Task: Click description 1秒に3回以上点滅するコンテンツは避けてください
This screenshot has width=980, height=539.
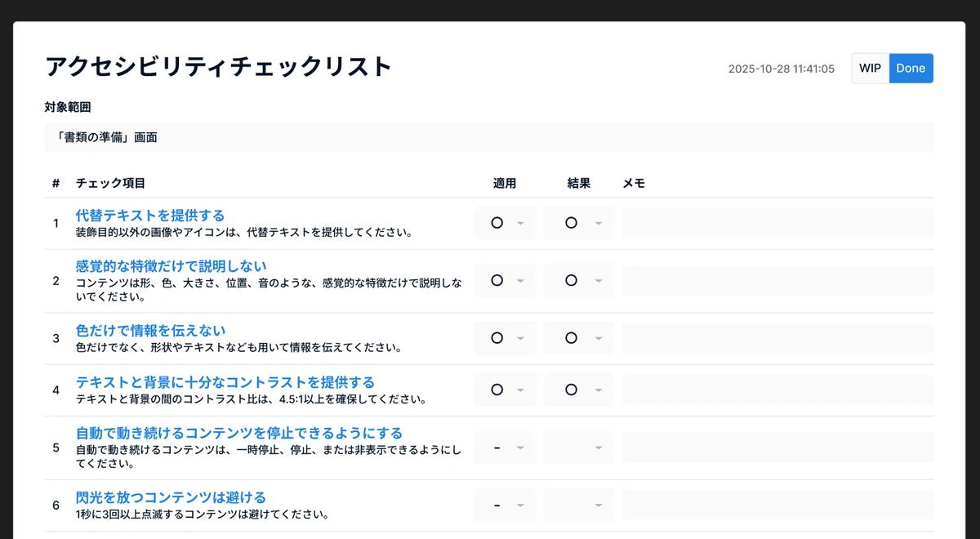Action: coord(203,514)
